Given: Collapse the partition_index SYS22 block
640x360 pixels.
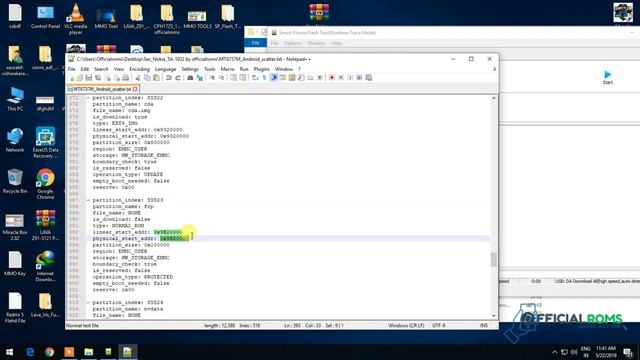Looking at the screenshot, I should tap(88, 98).
